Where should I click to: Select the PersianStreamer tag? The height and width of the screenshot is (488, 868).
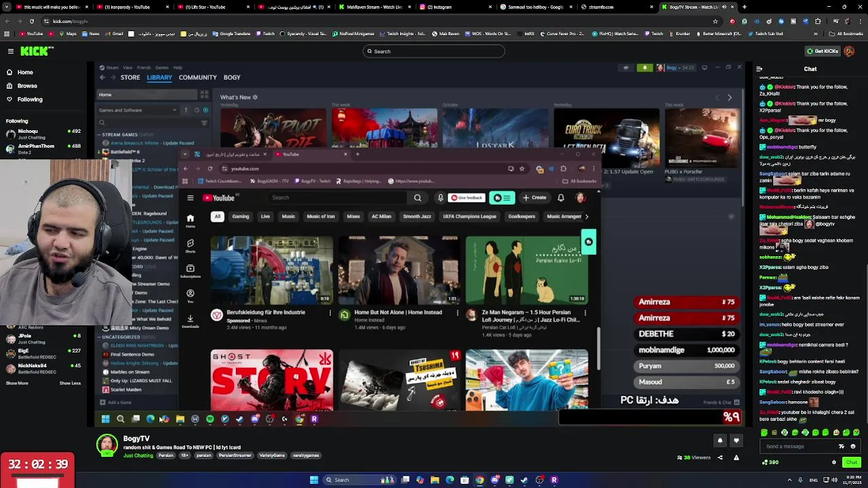pos(235,455)
